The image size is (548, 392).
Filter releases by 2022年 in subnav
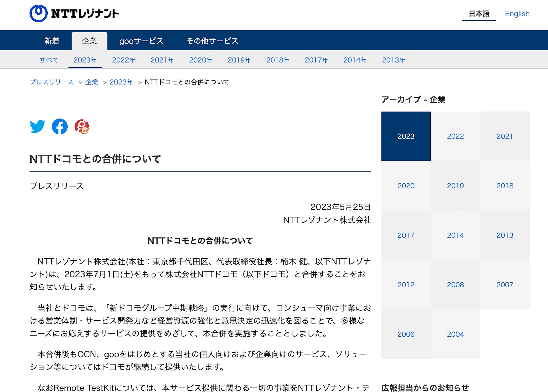point(124,60)
